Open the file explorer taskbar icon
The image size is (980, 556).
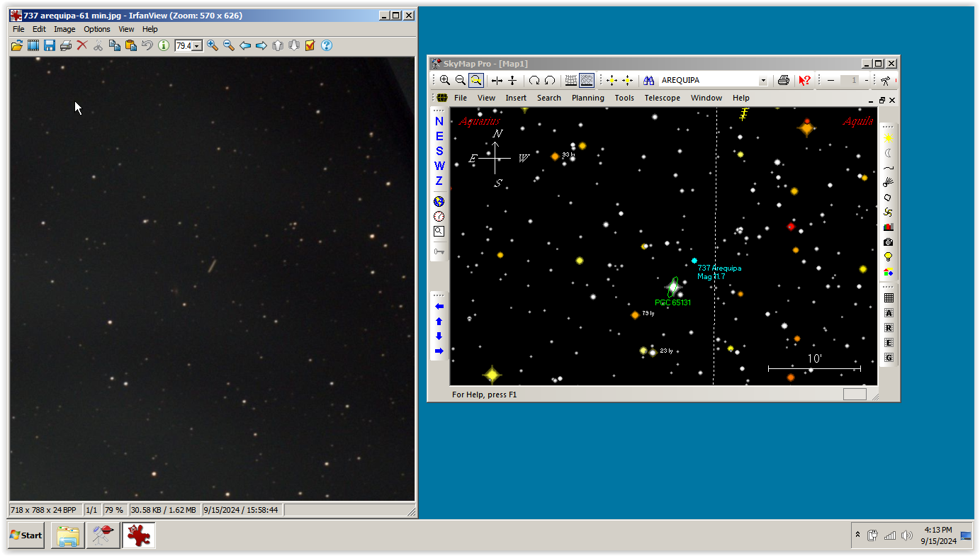(x=67, y=535)
